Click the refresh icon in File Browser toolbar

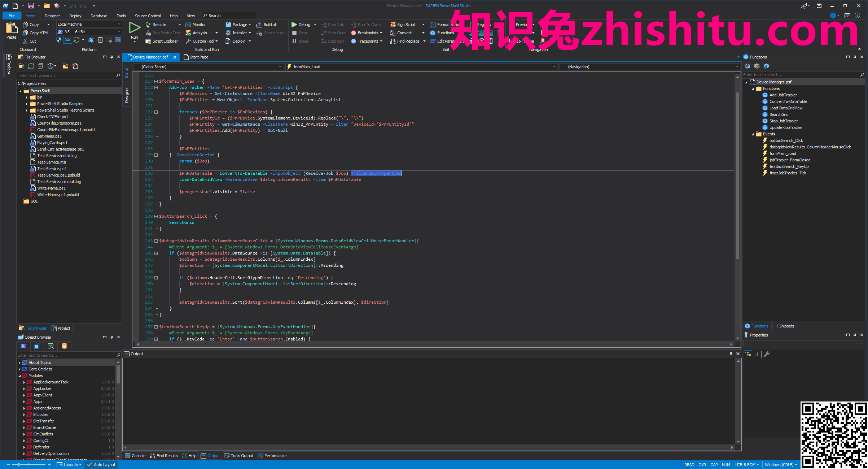tap(31, 66)
